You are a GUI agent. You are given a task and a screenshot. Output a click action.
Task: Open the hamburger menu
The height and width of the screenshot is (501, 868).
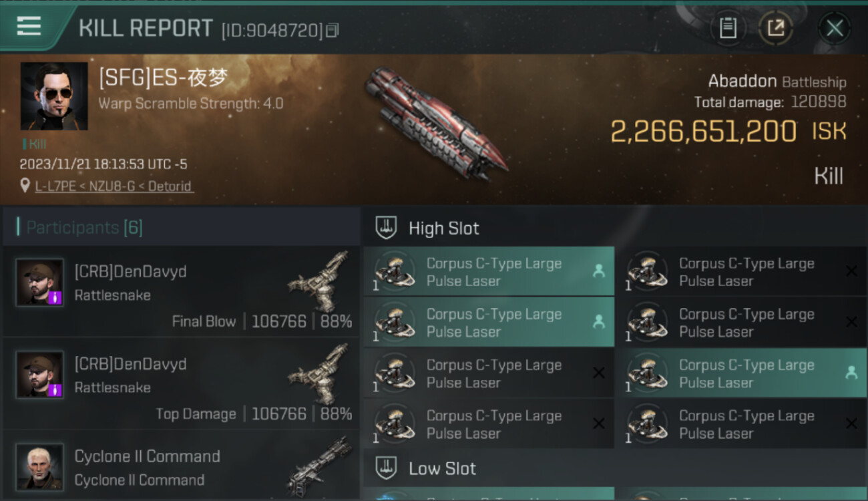coord(29,26)
